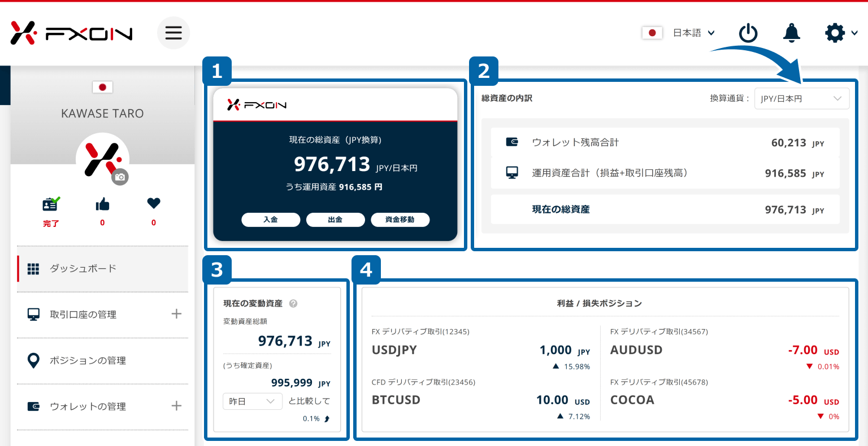The width and height of the screenshot is (868, 446).
Task: Click help icon next to 現在の変動資産
Action: pos(293,304)
